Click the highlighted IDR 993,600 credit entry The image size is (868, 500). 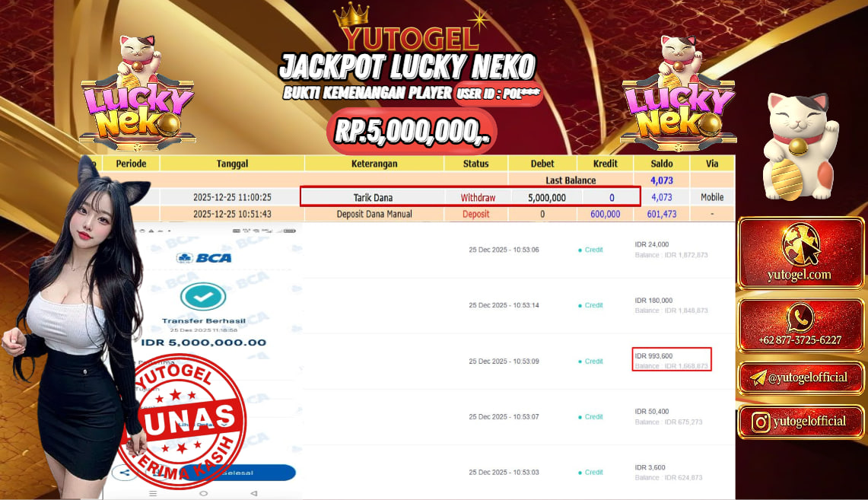[672, 360]
